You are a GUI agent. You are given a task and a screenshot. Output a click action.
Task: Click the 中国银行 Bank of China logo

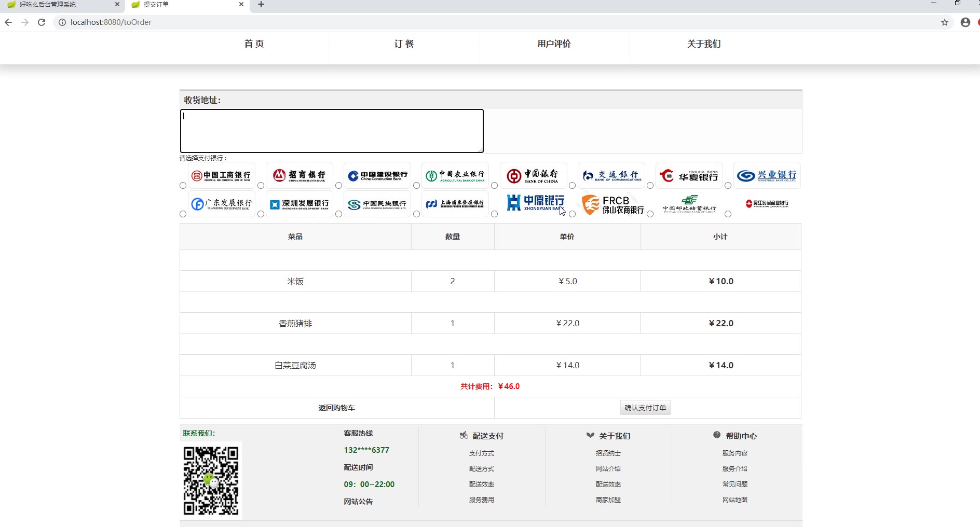click(x=533, y=176)
